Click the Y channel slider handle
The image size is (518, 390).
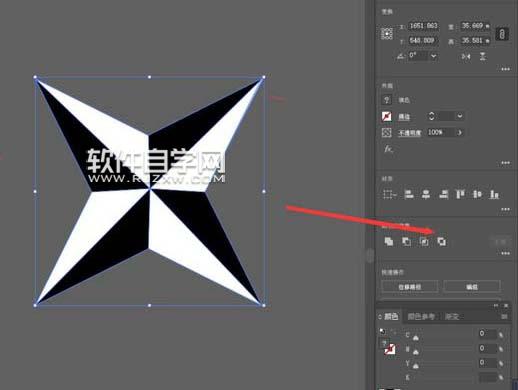click(x=416, y=366)
